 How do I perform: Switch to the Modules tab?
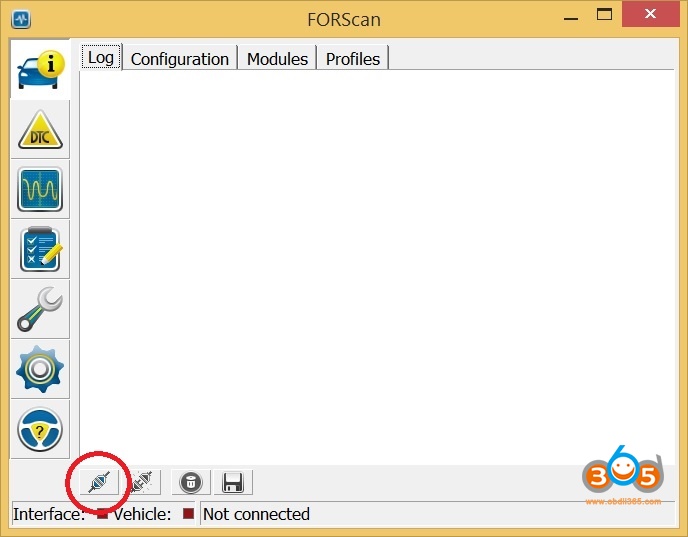pyautogui.click(x=277, y=59)
